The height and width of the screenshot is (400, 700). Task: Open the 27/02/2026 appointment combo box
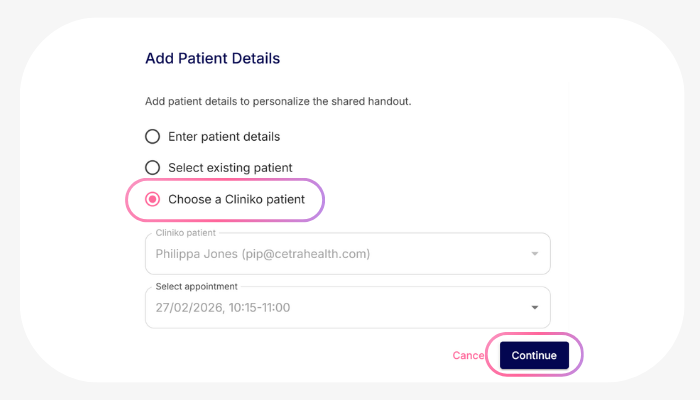[340, 307]
